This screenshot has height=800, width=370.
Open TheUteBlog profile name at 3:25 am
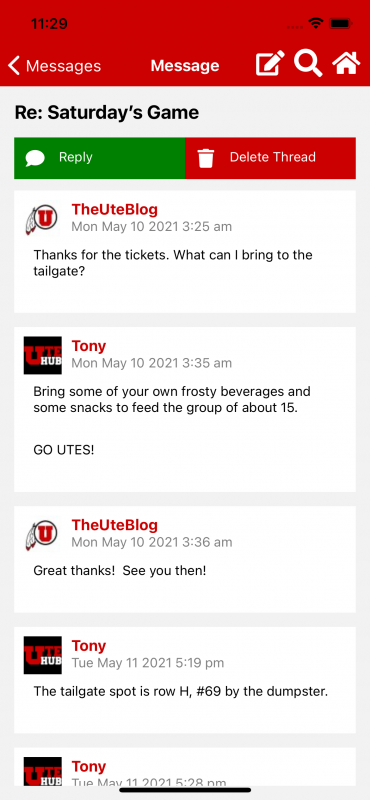pos(114,209)
